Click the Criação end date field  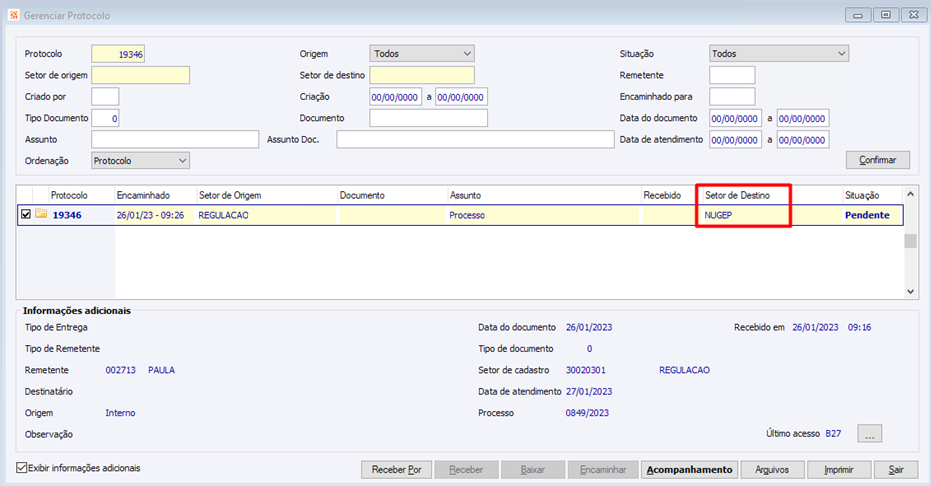coord(461,97)
